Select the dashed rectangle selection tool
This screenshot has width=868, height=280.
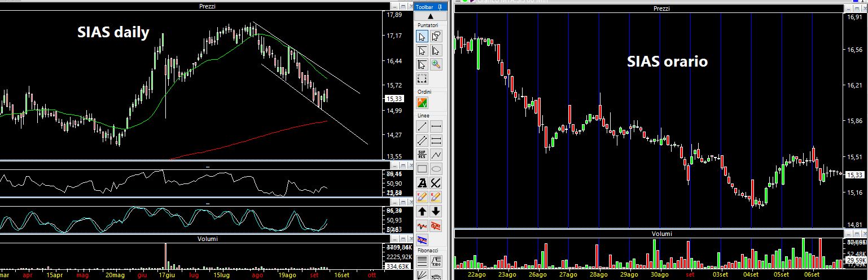coord(422,78)
